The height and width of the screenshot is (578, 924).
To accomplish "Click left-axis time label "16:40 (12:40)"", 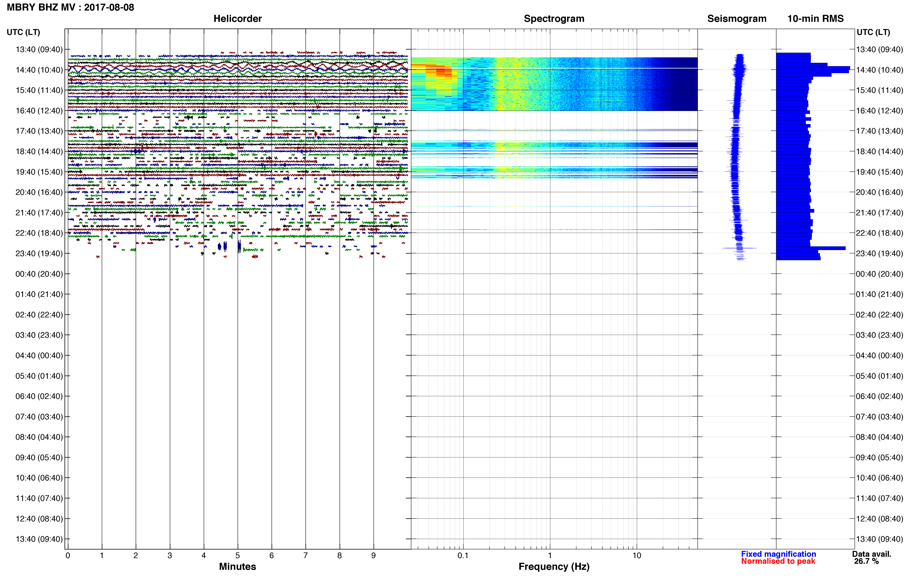I will (39, 111).
